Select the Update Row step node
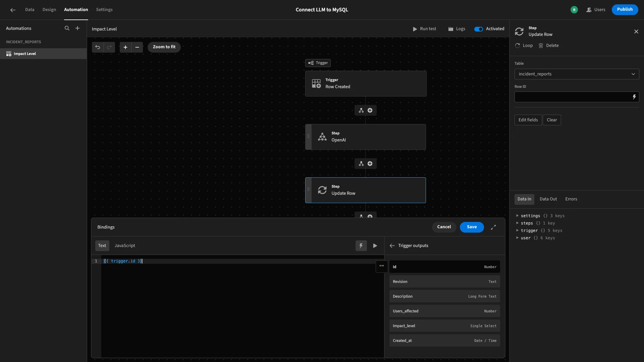This screenshot has width=644, height=362. (366, 190)
